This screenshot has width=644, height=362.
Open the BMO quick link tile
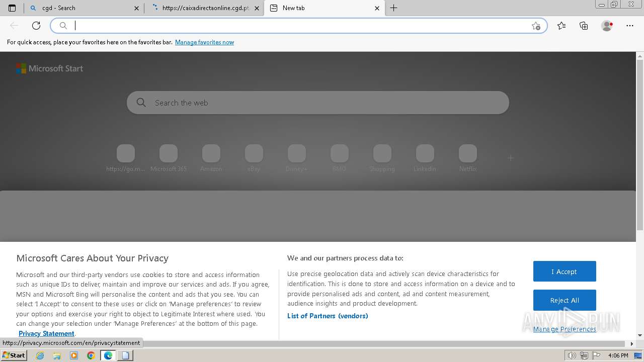[340, 158]
